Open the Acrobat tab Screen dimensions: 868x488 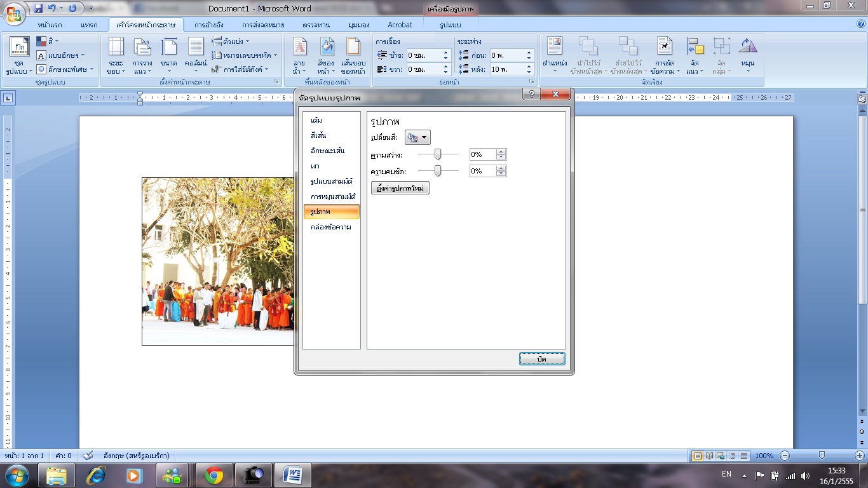click(400, 25)
